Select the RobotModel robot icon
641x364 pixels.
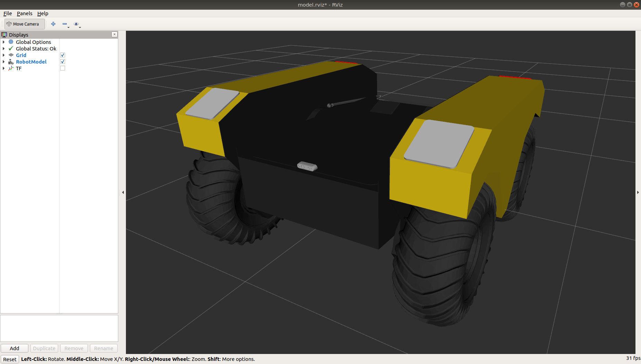[x=11, y=62]
